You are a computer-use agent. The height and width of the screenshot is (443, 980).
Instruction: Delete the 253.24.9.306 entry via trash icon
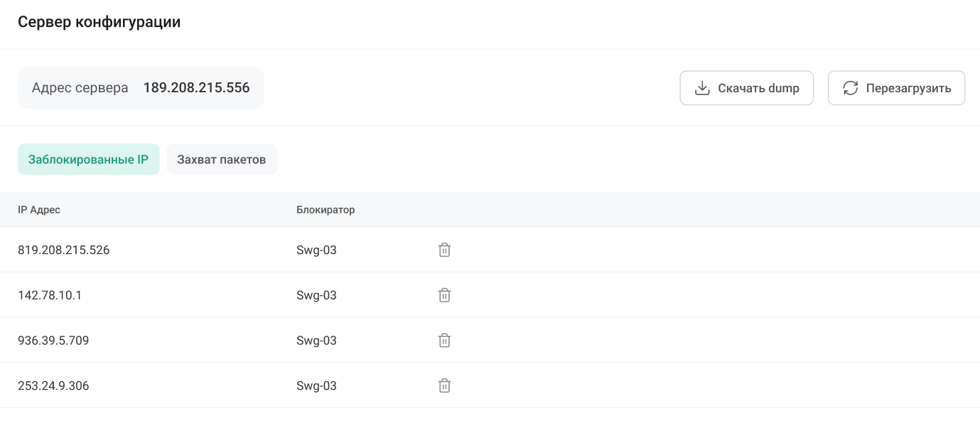click(x=444, y=386)
